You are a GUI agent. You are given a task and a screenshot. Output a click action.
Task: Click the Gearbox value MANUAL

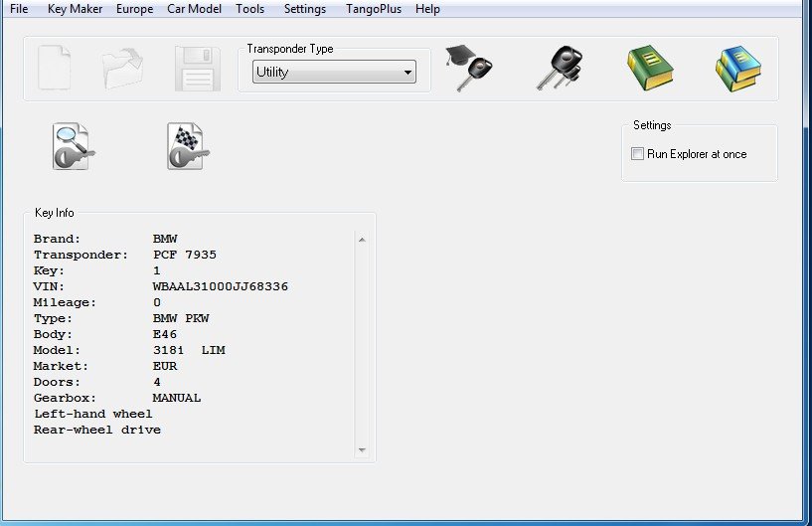[x=177, y=398]
